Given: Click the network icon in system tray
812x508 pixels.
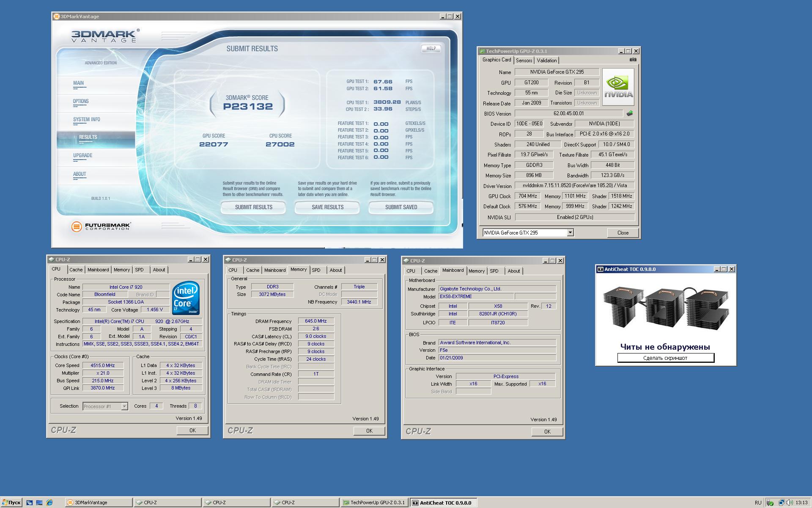Looking at the screenshot, I should (x=781, y=502).
